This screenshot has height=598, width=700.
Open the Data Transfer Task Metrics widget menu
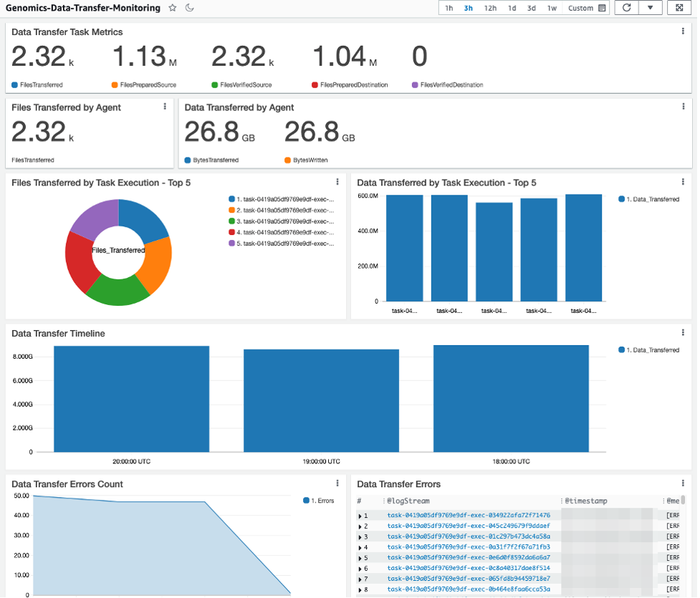tap(684, 30)
